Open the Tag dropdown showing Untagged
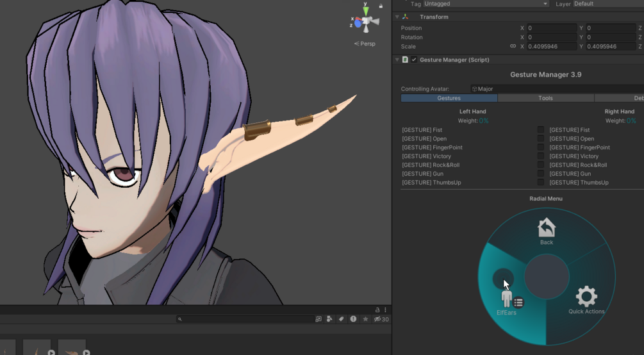 [x=486, y=4]
